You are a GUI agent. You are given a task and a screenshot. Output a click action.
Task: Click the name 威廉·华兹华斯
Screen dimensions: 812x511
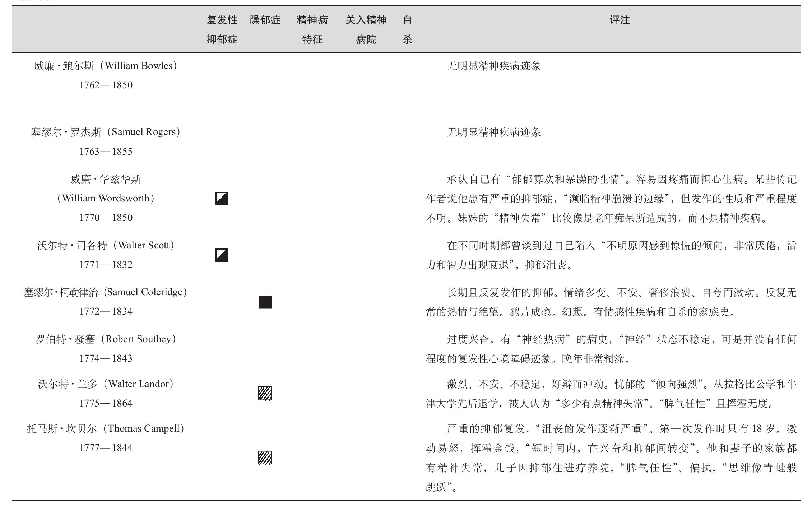[106, 179]
